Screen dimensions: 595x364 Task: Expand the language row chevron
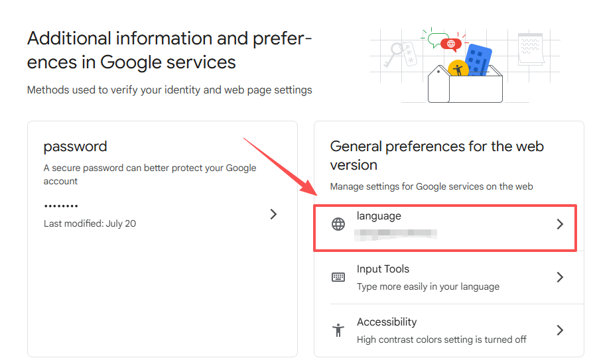pos(560,224)
